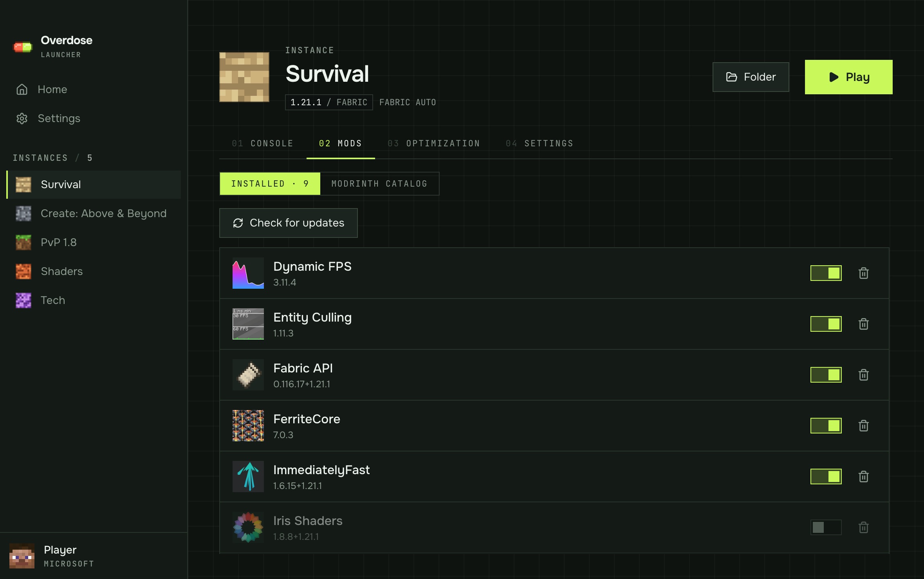Select the Installed · 9 mods filter

click(x=270, y=184)
